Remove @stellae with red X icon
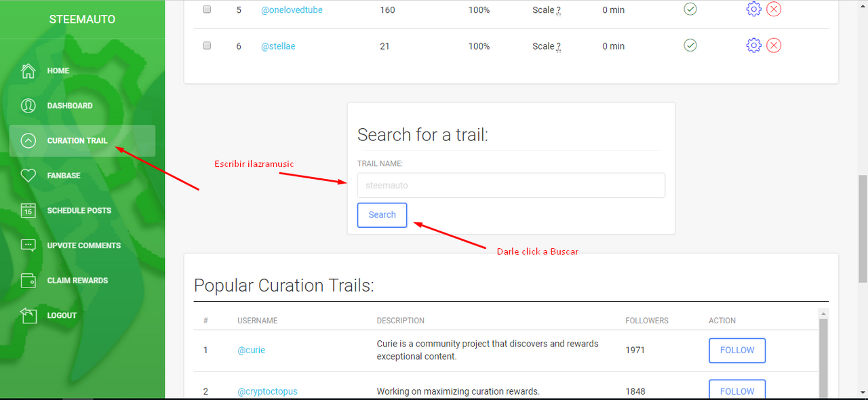This screenshot has width=868, height=400. point(774,45)
